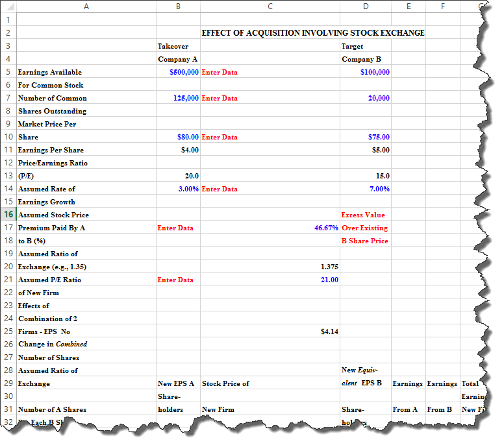This screenshot has height=447, width=504.
Task: Click the $4.14 EPS cell
Action: (x=270, y=332)
